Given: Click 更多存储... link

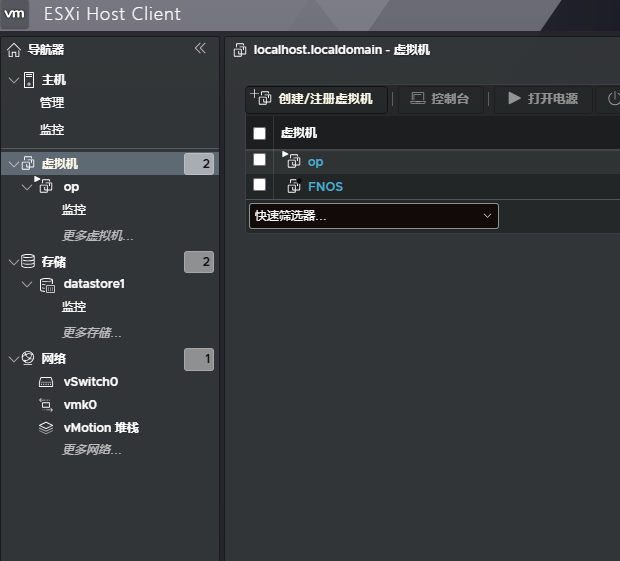Looking at the screenshot, I should click(x=92, y=332).
